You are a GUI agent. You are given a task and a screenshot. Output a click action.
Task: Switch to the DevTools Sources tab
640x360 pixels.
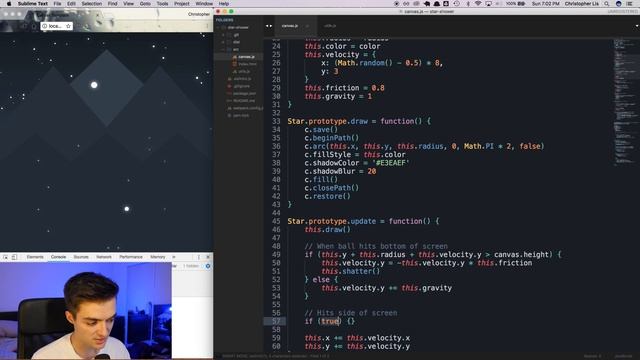[x=81, y=257]
